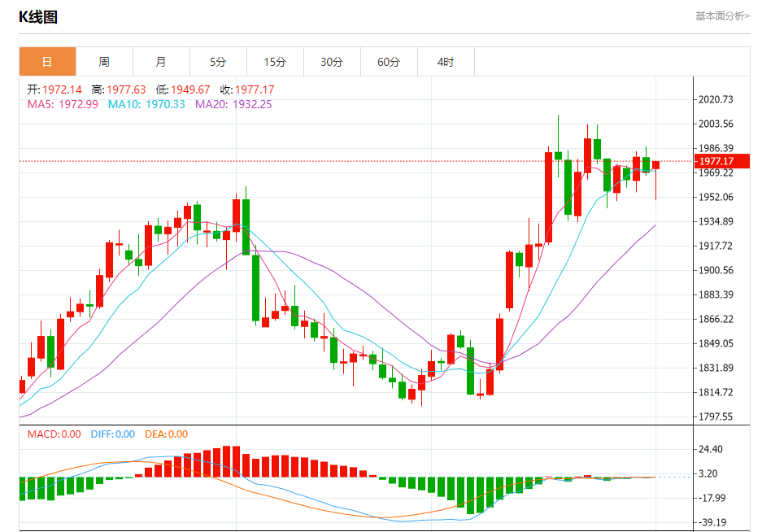Click the DEA:0.00 indicator label
The image size is (762, 532).
tap(166, 434)
